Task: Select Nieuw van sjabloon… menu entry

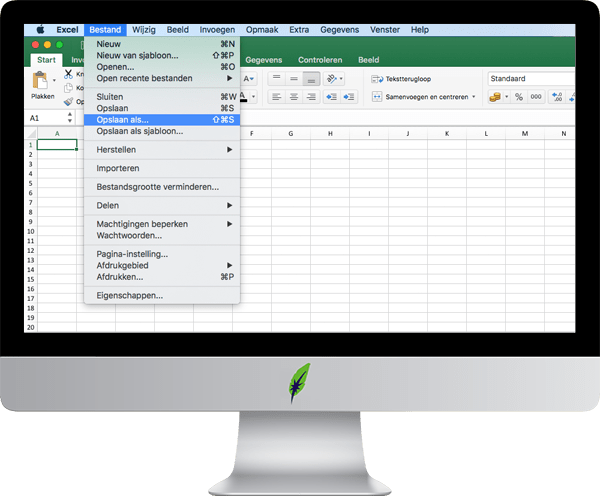Action: 162,55
